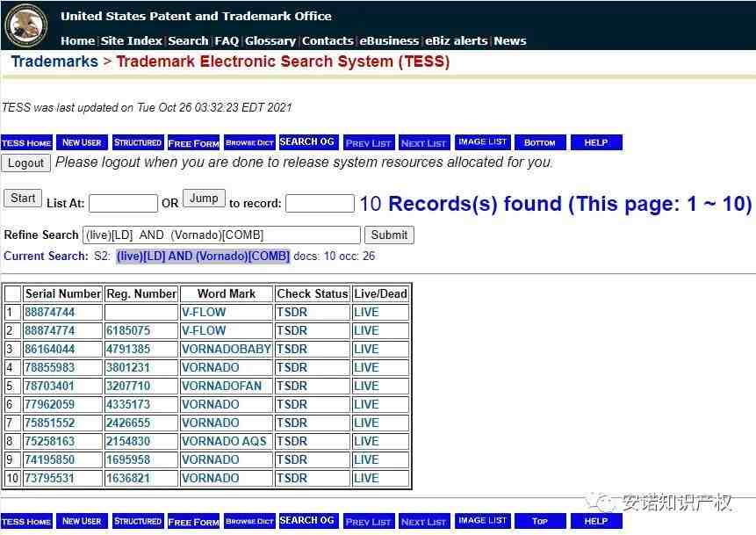This screenshot has width=756, height=535.
Task: Open registration number 4791385
Action: pyautogui.click(x=128, y=350)
